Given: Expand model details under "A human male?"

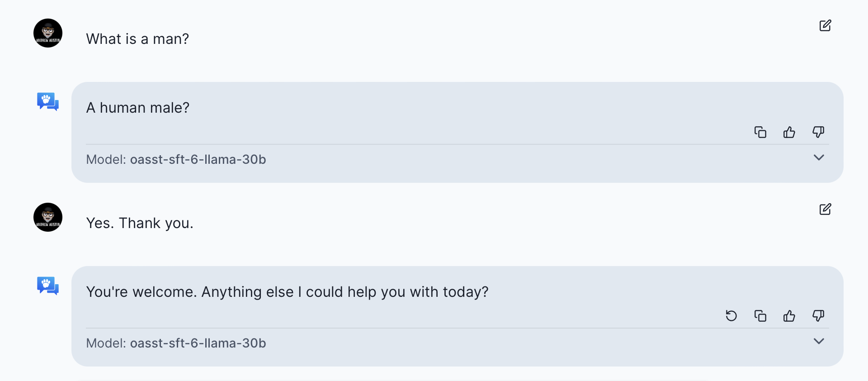Looking at the screenshot, I should pyautogui.click(x=819, y=157).
